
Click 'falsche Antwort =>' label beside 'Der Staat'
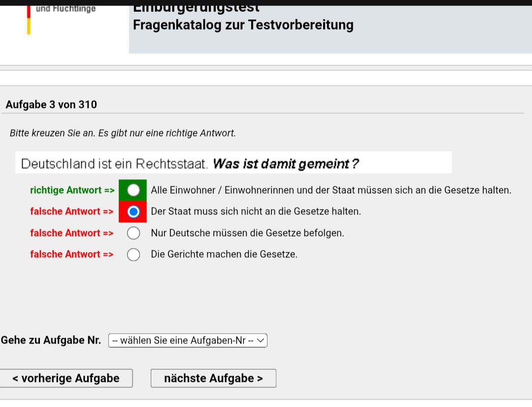(71, 212)
